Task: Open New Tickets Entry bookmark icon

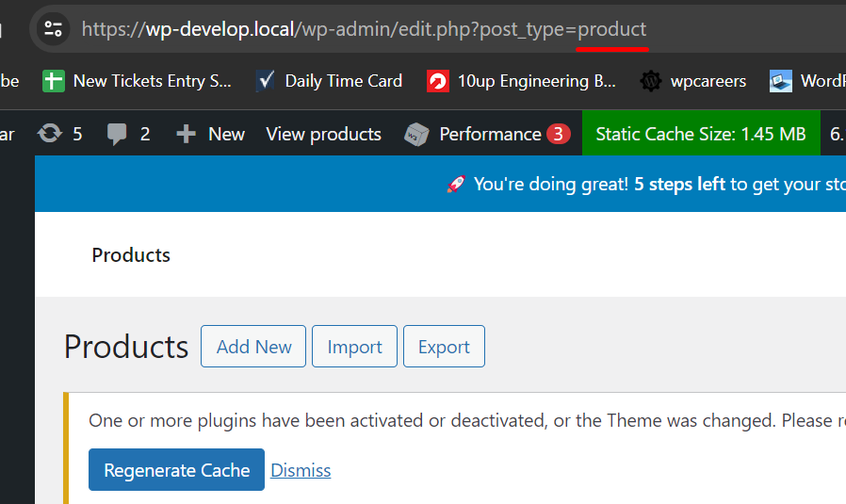Action: (x=54, y=81)
